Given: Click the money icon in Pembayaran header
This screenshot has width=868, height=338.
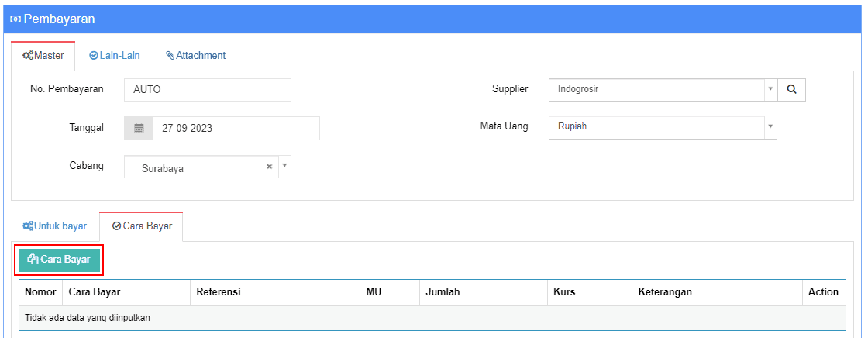Looking at the screenshot, I should (15, 19).
